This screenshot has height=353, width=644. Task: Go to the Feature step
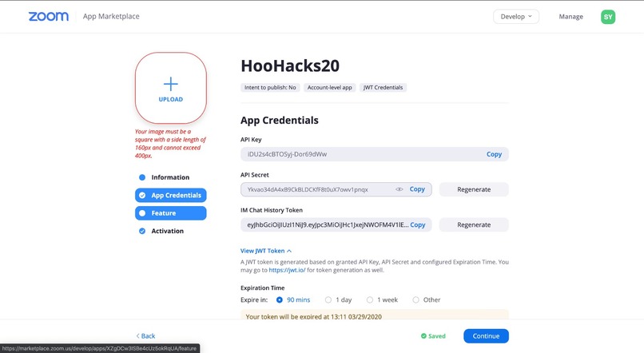pos(170,213)
